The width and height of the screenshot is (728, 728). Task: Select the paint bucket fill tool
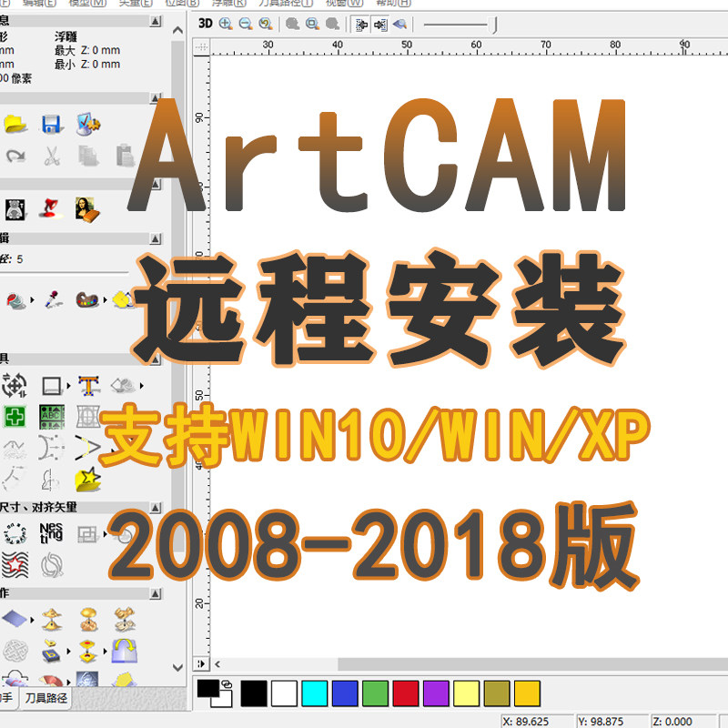coord(16,300)
